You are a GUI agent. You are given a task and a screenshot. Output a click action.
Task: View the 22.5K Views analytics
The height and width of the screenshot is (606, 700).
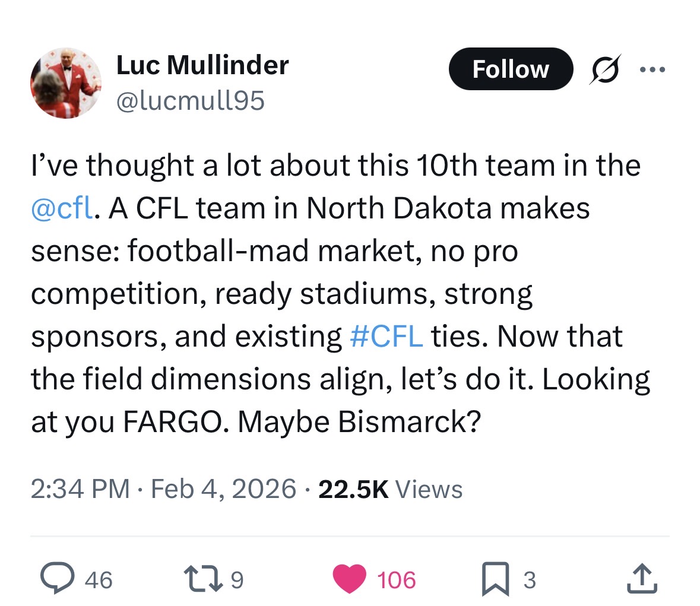point(390,489)
